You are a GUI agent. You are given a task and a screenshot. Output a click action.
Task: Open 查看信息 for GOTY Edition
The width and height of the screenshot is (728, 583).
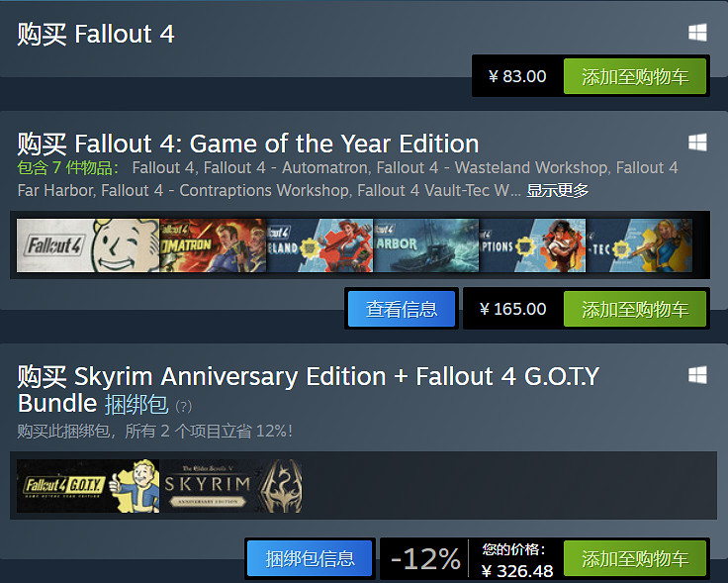402,309
